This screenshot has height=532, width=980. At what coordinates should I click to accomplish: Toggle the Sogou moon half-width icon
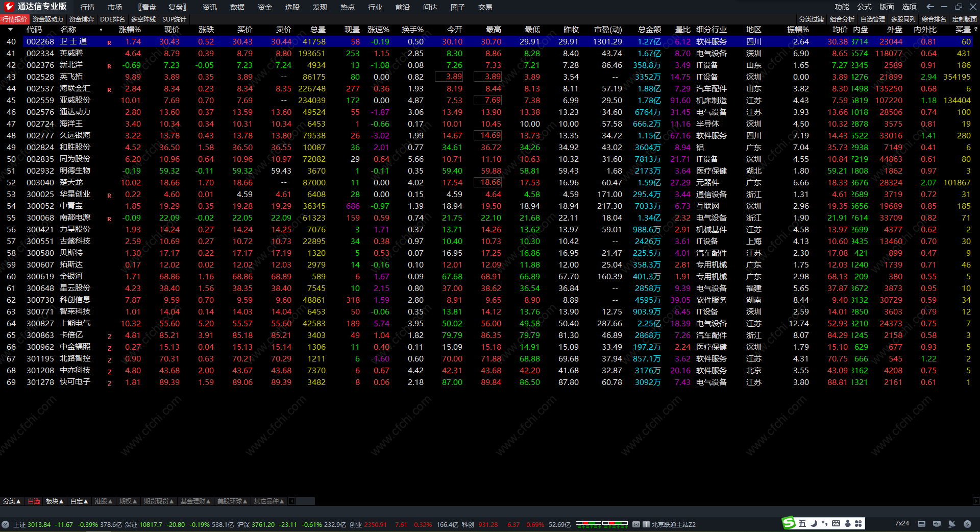click(814, 523)
